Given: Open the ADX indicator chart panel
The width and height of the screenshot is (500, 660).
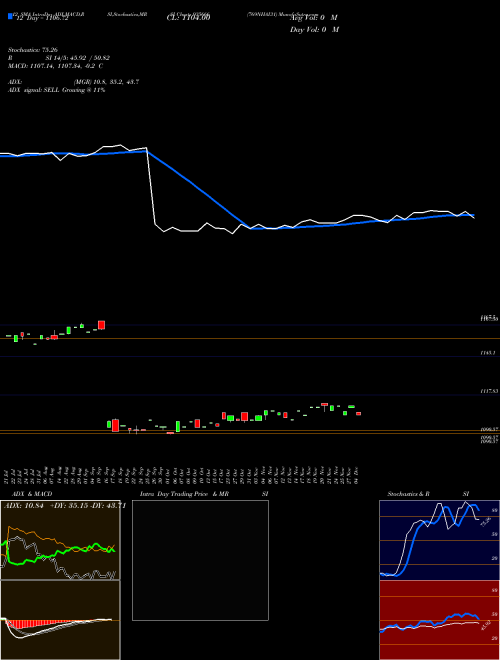Looking at the screenshot, I should 60,540.
